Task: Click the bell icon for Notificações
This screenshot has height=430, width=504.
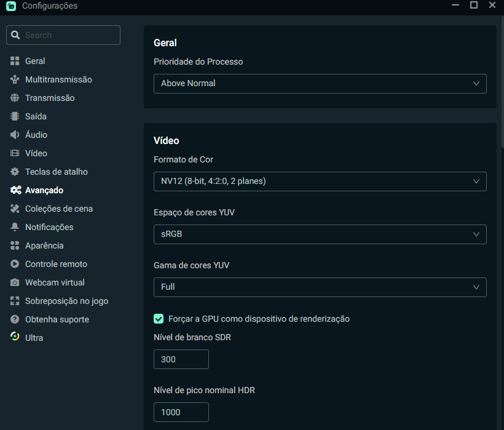Action: (15, 227)
